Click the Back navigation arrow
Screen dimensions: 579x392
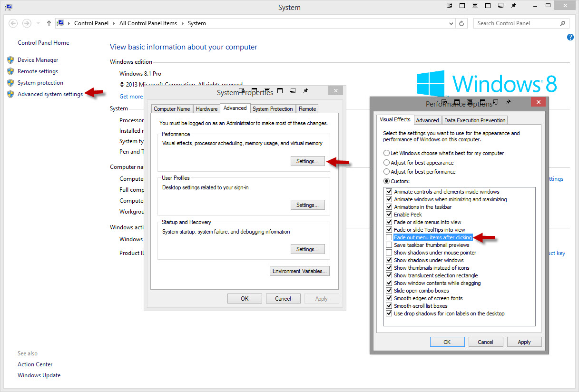point(13,23)
